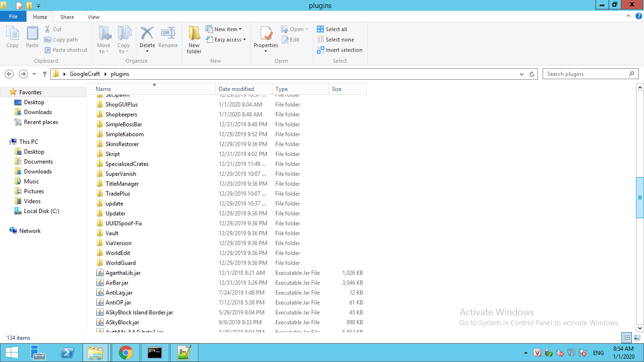Open PowerShell from the taskbar
This screenshot has width=644, height=362.
click(67, 353)
